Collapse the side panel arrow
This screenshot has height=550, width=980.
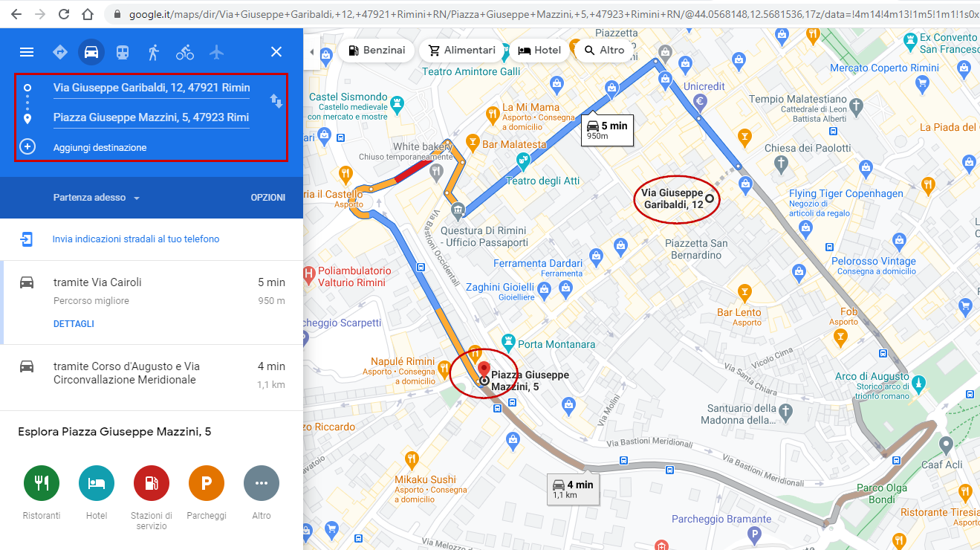pyautogui.click(x=311, y=51)
